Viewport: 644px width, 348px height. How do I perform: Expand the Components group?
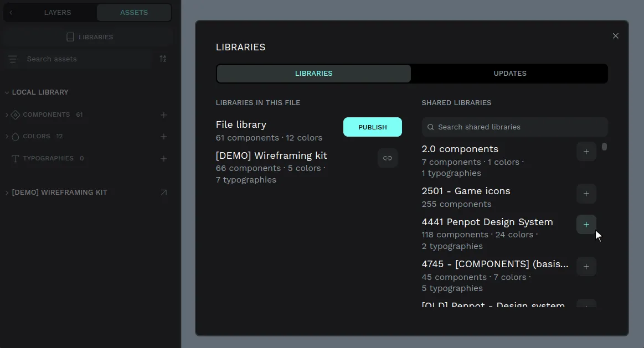click(7, 115)
